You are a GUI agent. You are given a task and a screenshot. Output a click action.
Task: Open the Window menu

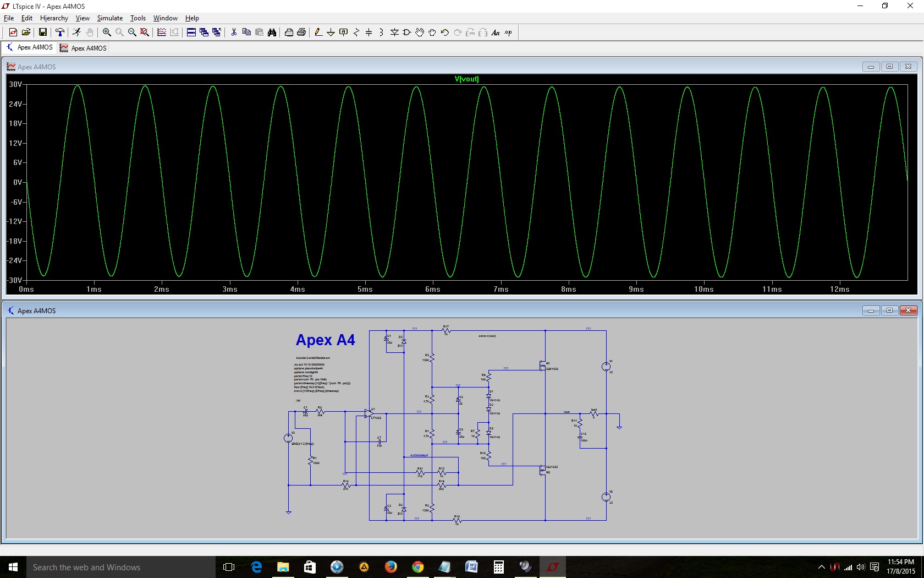[166, 18]
